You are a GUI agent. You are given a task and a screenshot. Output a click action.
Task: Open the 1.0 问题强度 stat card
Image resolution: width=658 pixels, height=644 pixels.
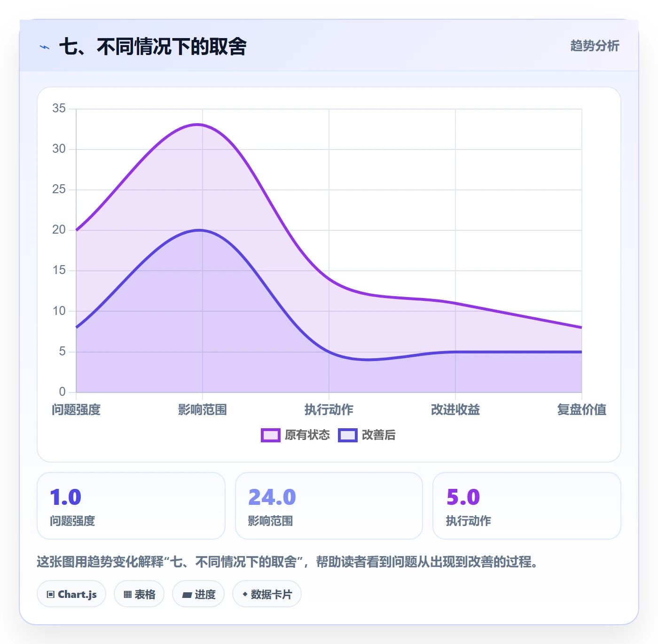[131, 506]
